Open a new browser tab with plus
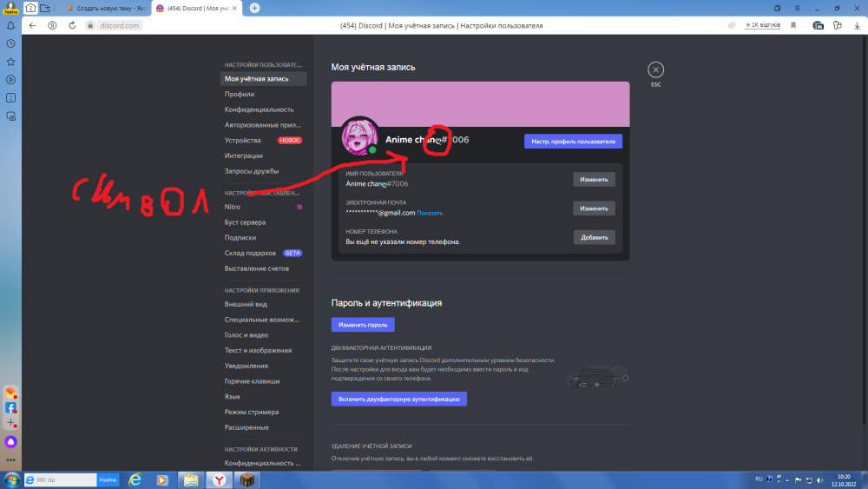This screenshot has width=868, height=489. coord(254,8)
